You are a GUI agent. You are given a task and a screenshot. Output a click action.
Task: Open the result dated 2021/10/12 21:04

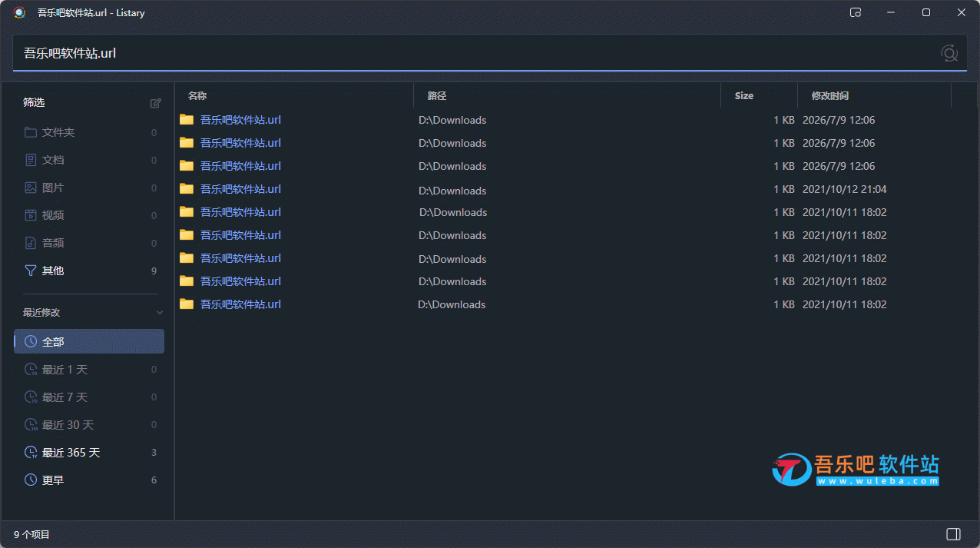pos(572,189)
